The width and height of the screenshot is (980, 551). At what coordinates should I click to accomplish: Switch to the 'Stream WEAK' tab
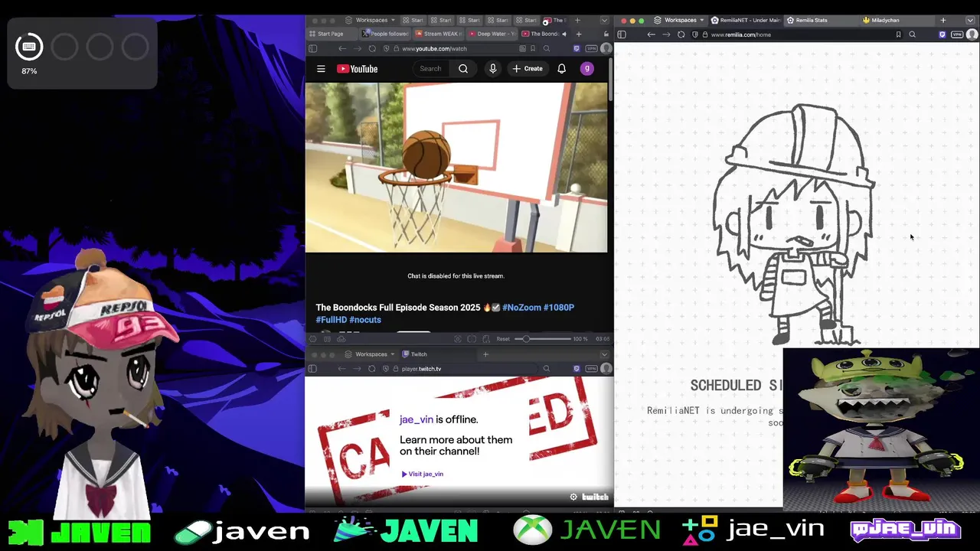[439, 34]
